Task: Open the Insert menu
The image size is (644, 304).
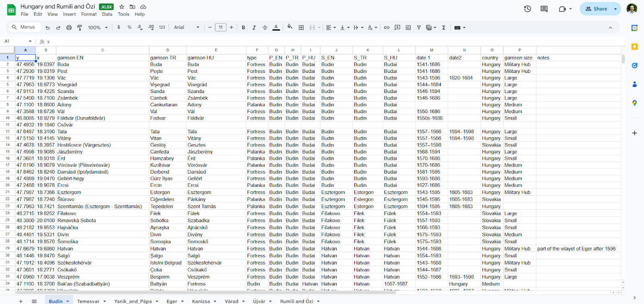Action: coord(69,14)
